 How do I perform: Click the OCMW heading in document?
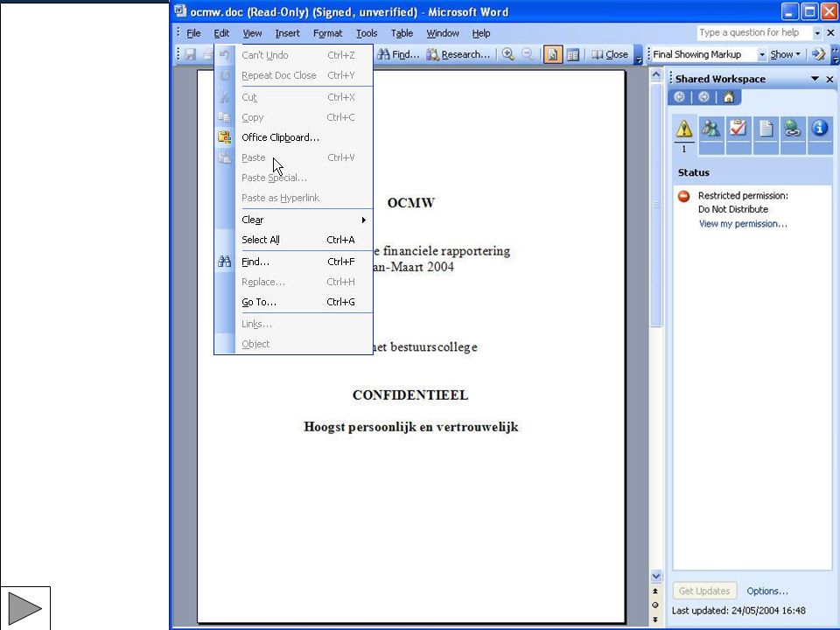click(x=411, y=203)
